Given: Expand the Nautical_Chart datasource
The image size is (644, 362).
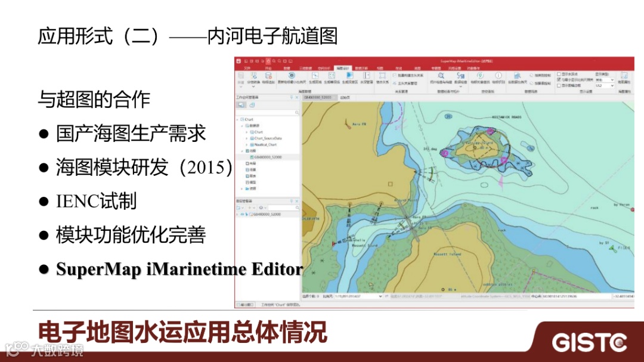Looking at the screenshot, I should click(247, 145).
